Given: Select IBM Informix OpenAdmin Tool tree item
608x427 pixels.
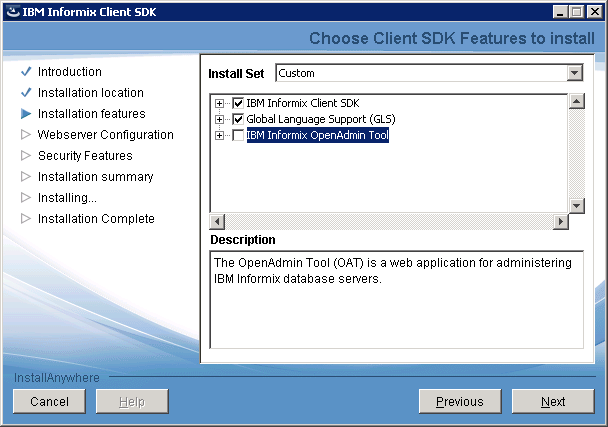Looking at the screenshot, I should [x=318, y=135].
